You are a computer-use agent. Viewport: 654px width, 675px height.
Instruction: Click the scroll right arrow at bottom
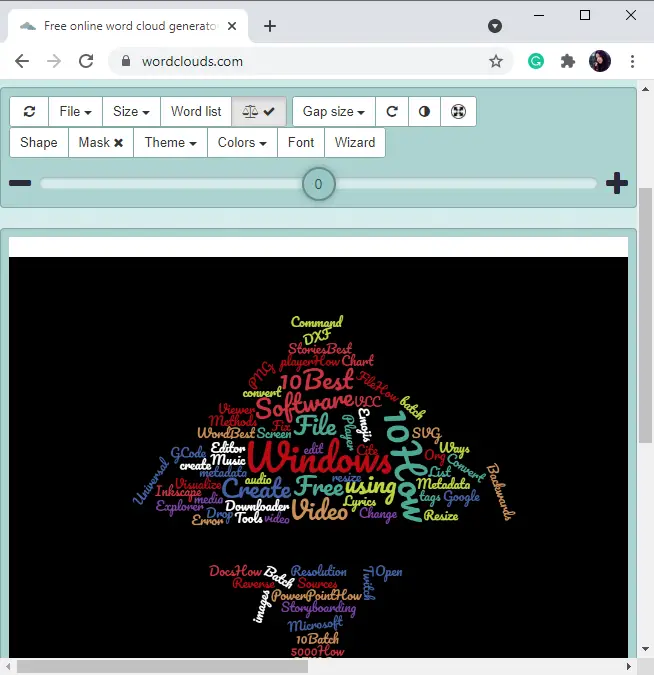[629, 667]
